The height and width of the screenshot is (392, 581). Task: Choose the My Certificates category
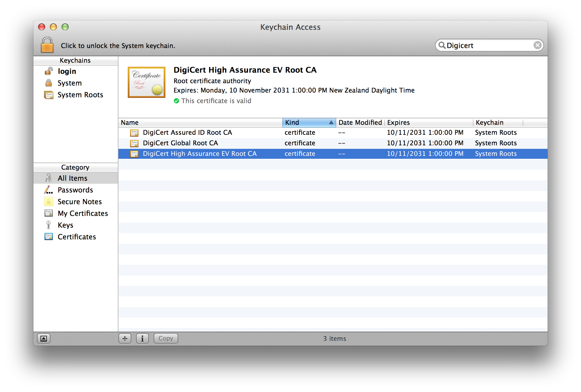(76, 213)
